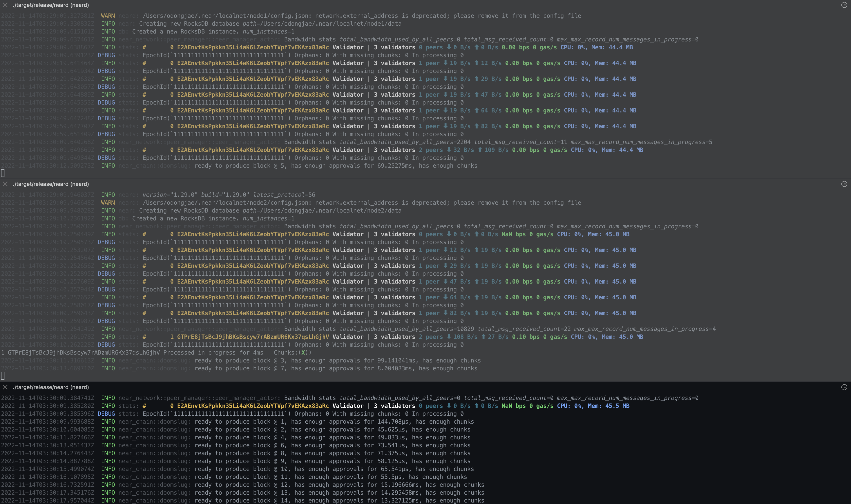Focus middle pane via its neard title
This screenshot has height=504, width=851.
(51, 184)
